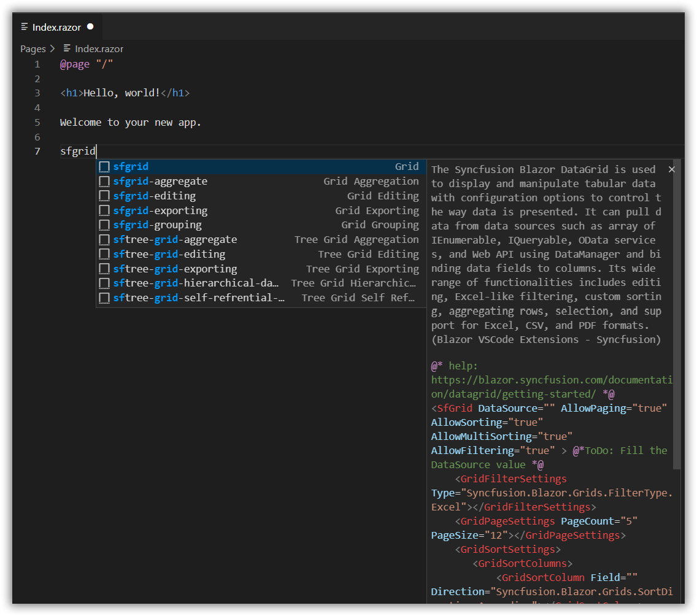Click snippet icon beside sfgrid-aggregate
The image size is (697, 616).
click(x=104, y=182)
